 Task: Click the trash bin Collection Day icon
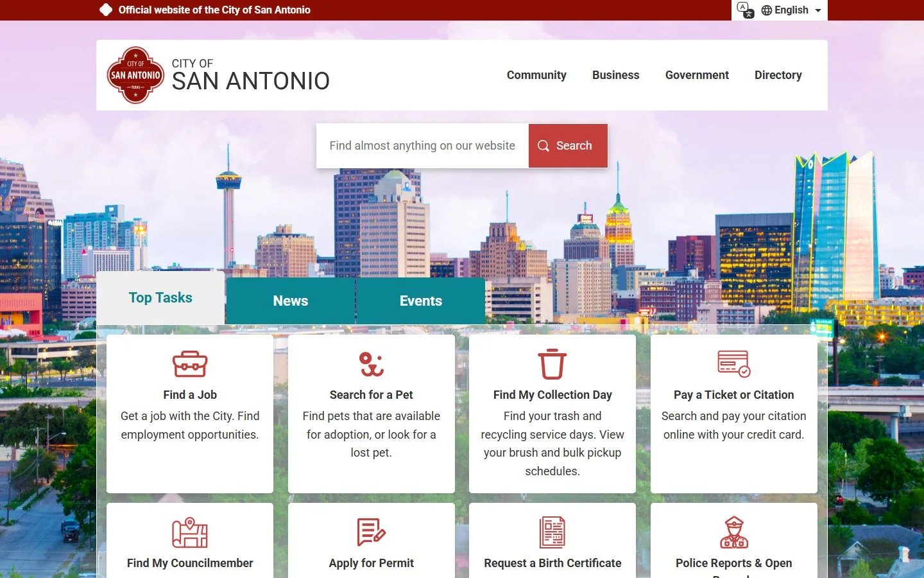pos(552,364)
